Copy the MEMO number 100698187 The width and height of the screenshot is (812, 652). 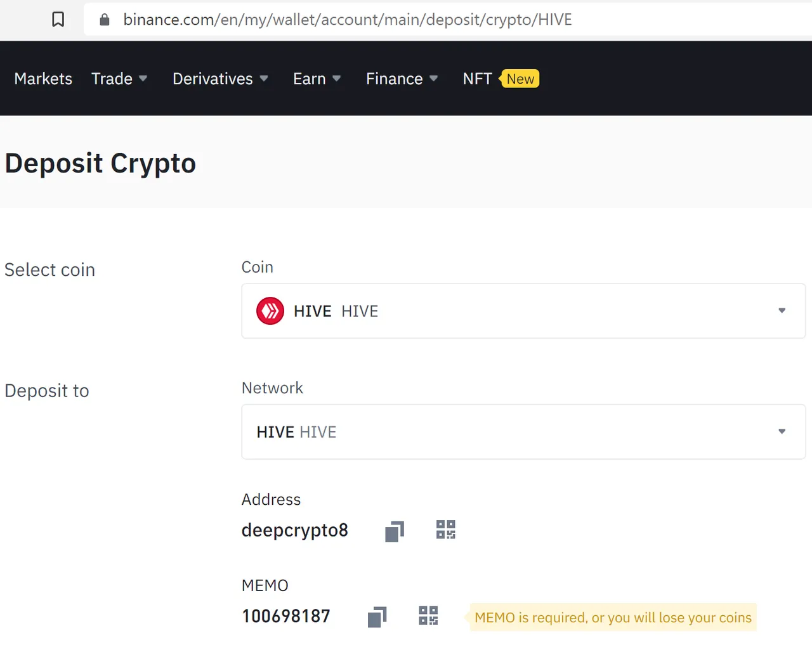(x=377, y=616)
